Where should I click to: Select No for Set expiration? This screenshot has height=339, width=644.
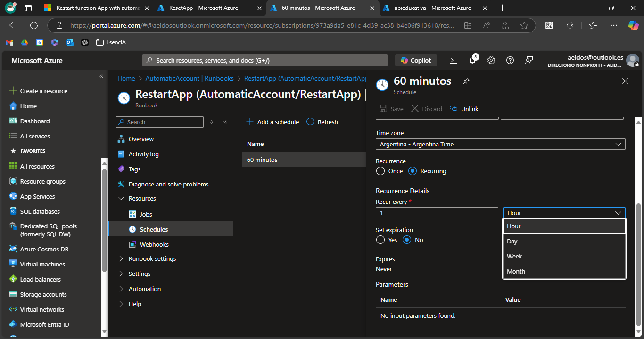point(407,240)
